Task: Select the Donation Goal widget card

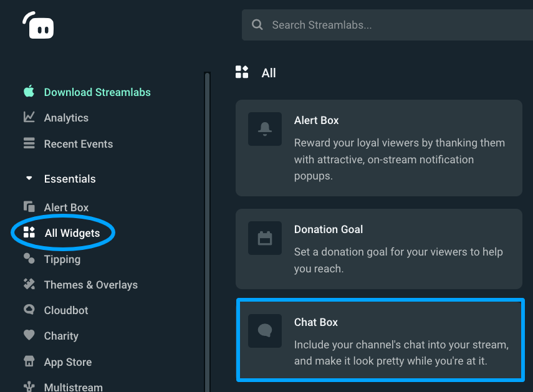Action: 379,249
